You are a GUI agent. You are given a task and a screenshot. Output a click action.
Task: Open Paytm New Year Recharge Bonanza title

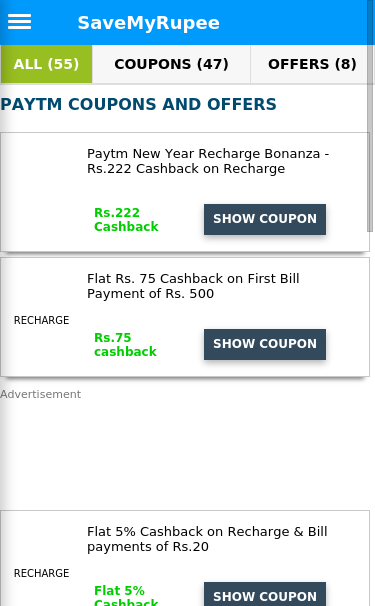(x=208, y=161)
